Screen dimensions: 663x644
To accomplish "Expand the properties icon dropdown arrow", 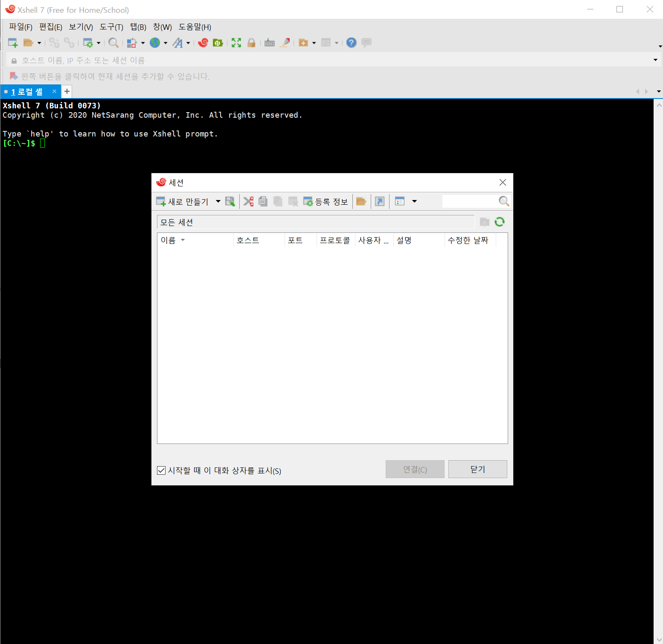I will pyautogui.click(x=99, y=43).
